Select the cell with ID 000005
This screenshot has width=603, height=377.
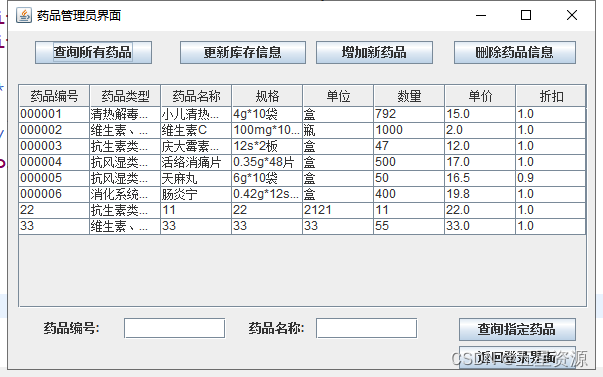54,178
